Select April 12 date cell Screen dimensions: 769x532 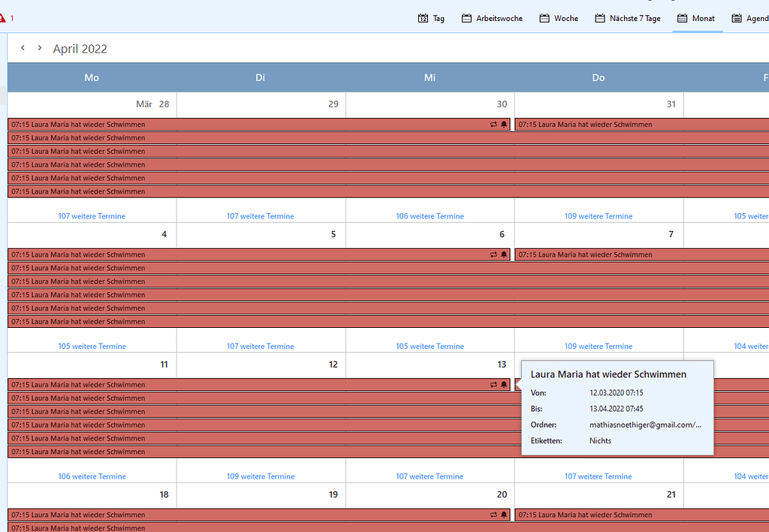261,365
